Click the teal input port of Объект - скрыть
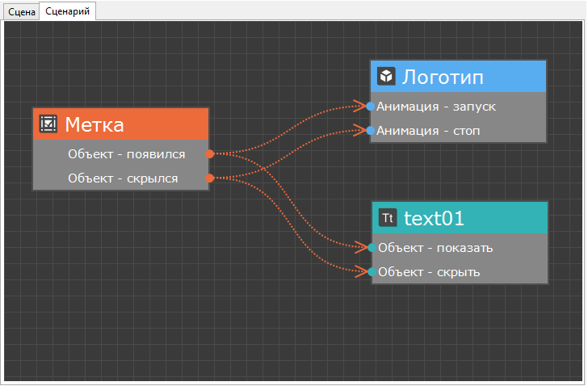The width and height of the screenshot is (588, 386). pos(372,271)
